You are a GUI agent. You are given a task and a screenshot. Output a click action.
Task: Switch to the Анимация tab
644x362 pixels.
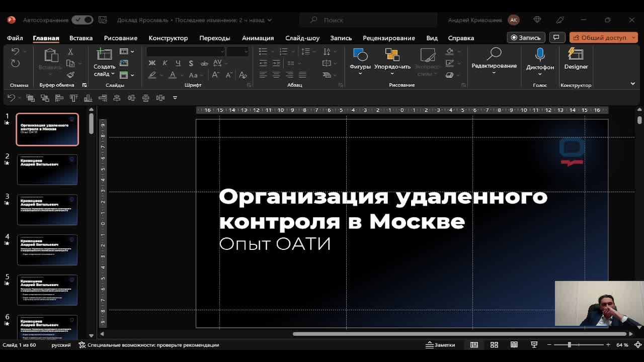tap(258, 38)
